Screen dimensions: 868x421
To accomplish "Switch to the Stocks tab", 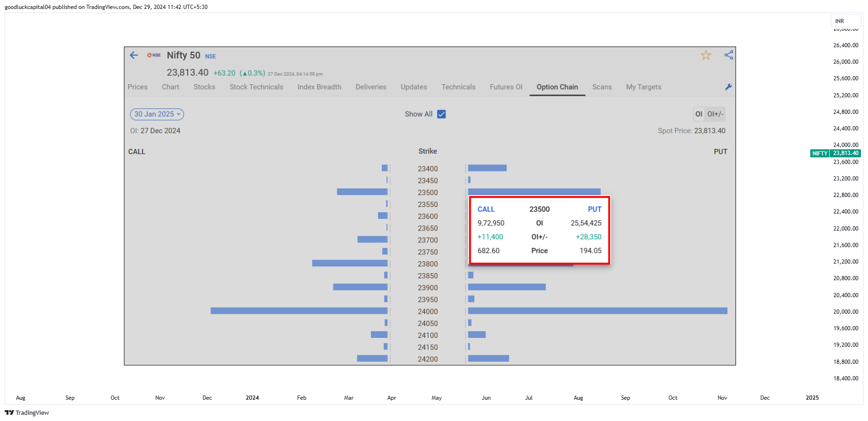I will 204,87.
